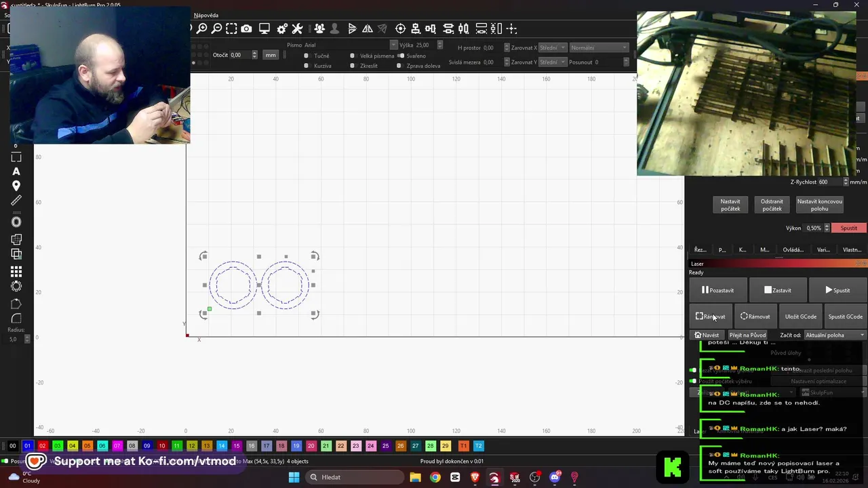Click the Windows Hledat search box
This screenshot has height=488, width=868.
coord(355,477)
